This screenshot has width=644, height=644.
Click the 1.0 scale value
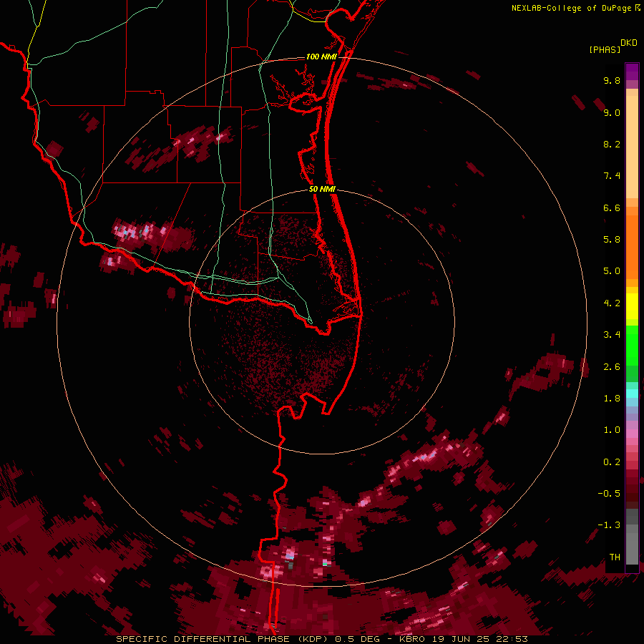(612, 430)
